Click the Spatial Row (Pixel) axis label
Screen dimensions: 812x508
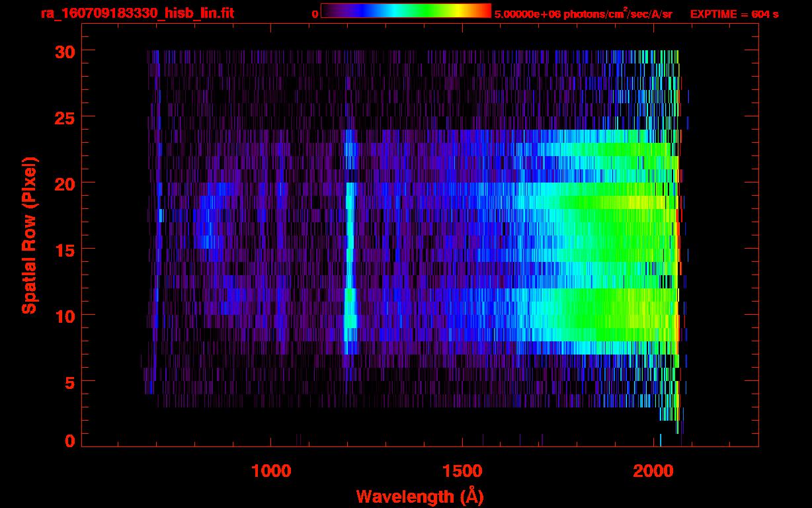point(29,235)
